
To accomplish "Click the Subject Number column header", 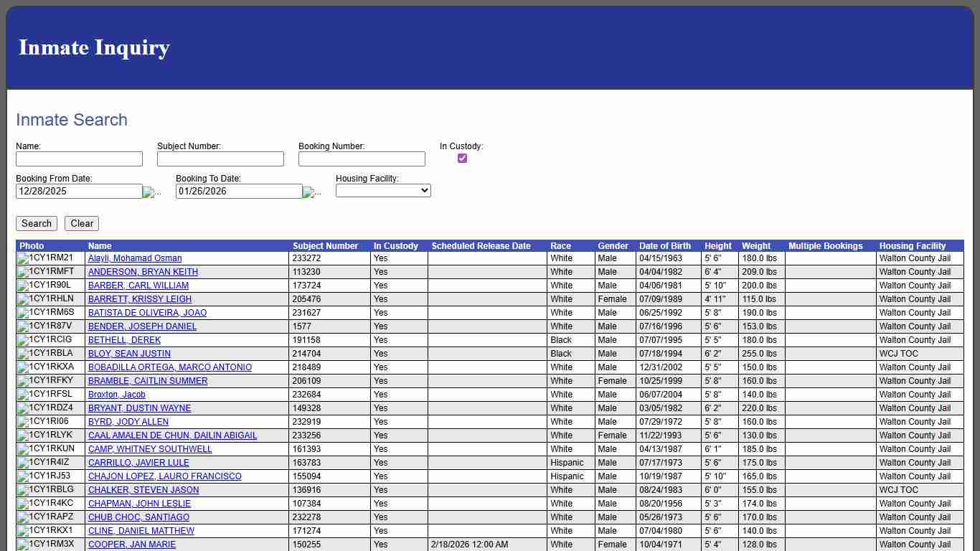I will click(325, 245).
